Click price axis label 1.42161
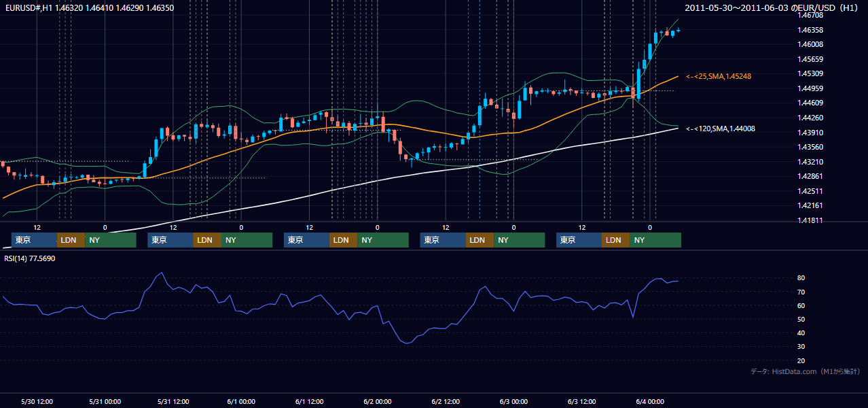Viewport: 868px width, 408px height. click(810, 205)
